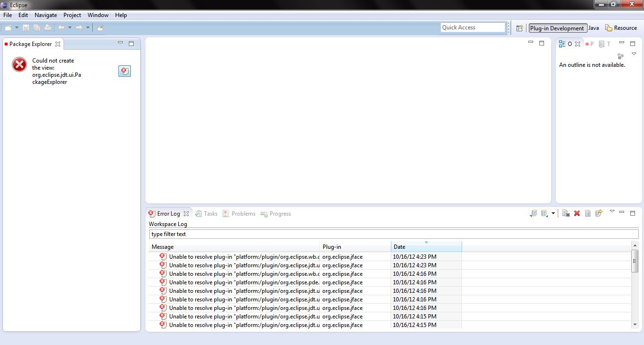This screenshot has width=644, height=345.
Task: Maximize the Outline panel
Action: coord(632,44)
